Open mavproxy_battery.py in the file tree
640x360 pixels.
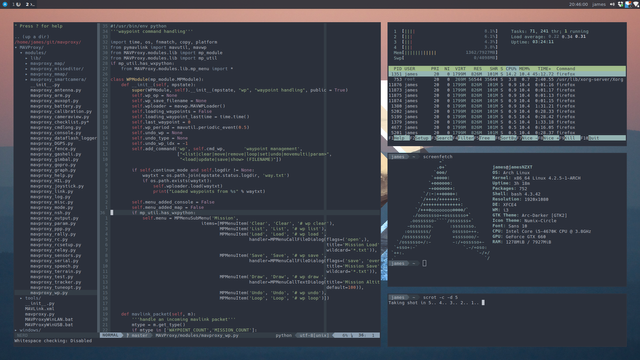[x=56, y=106]
